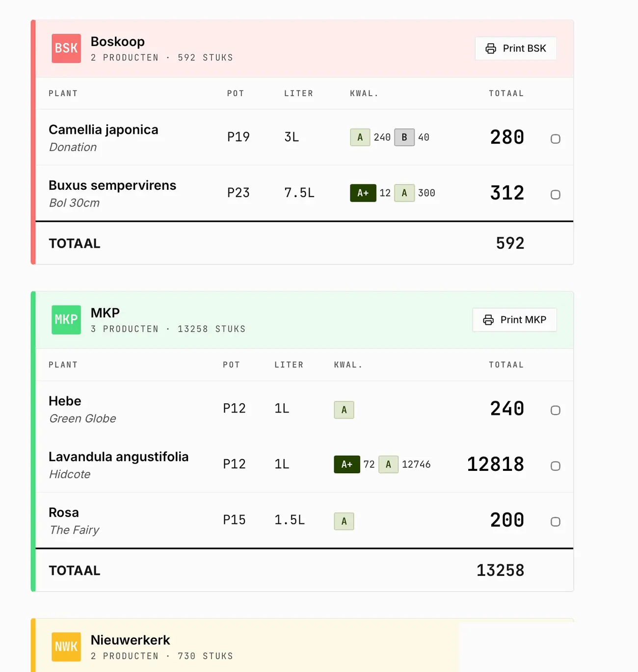Click the Boskoop section title

(118, 41)
